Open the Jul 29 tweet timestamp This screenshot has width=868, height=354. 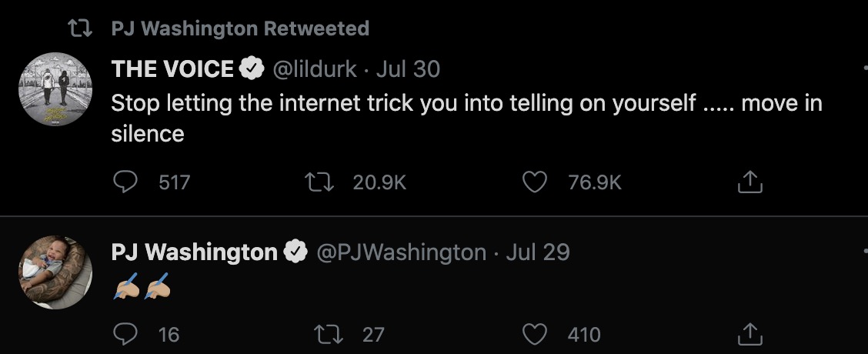[537, 252]
